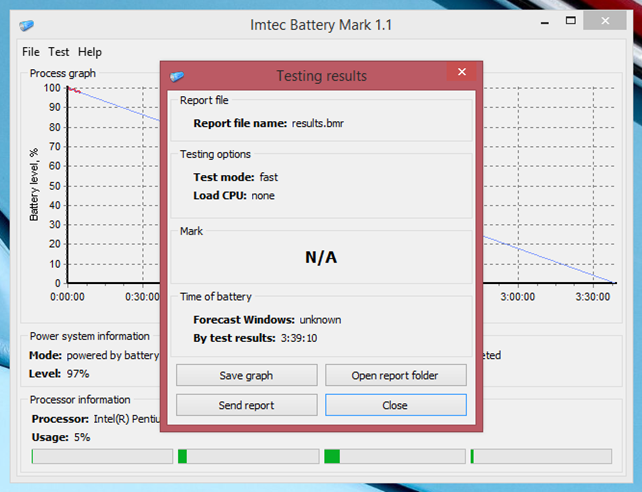642x492 pixels.
Task: Click the Test mode value fast
Action: (x=269, y=177)
